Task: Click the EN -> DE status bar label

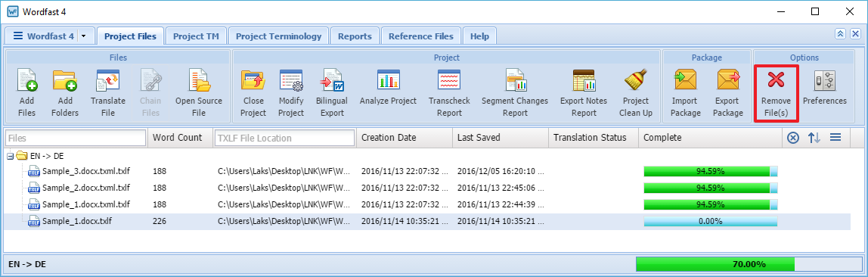Action: point(27,264)
